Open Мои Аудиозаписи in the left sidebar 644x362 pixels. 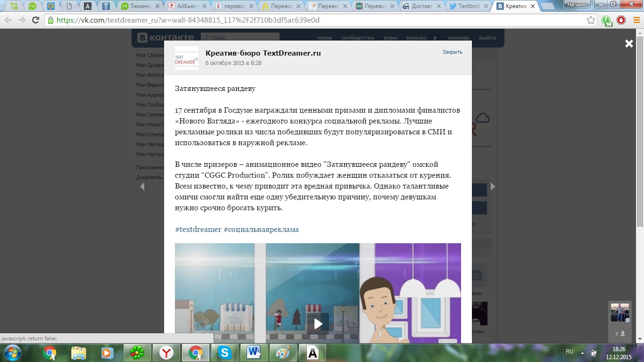[150, 95]
